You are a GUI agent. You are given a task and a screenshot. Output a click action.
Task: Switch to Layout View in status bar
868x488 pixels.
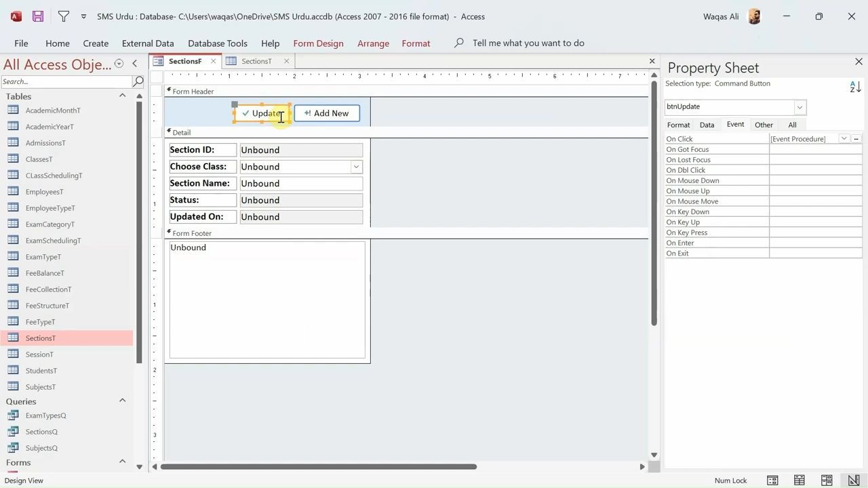point(827,481)
